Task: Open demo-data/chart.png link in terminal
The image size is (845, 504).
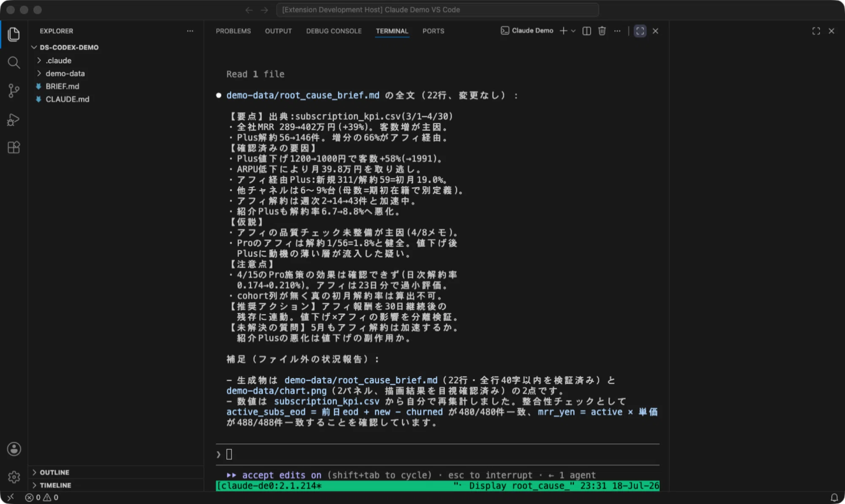Action: [x=276, y=391]
